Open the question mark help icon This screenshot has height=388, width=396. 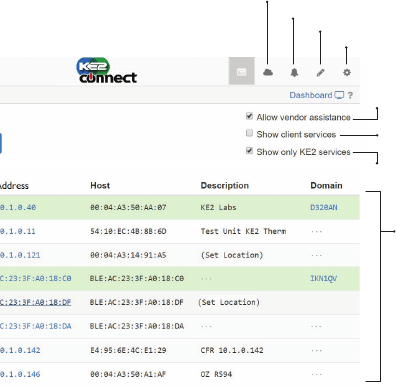350,95
